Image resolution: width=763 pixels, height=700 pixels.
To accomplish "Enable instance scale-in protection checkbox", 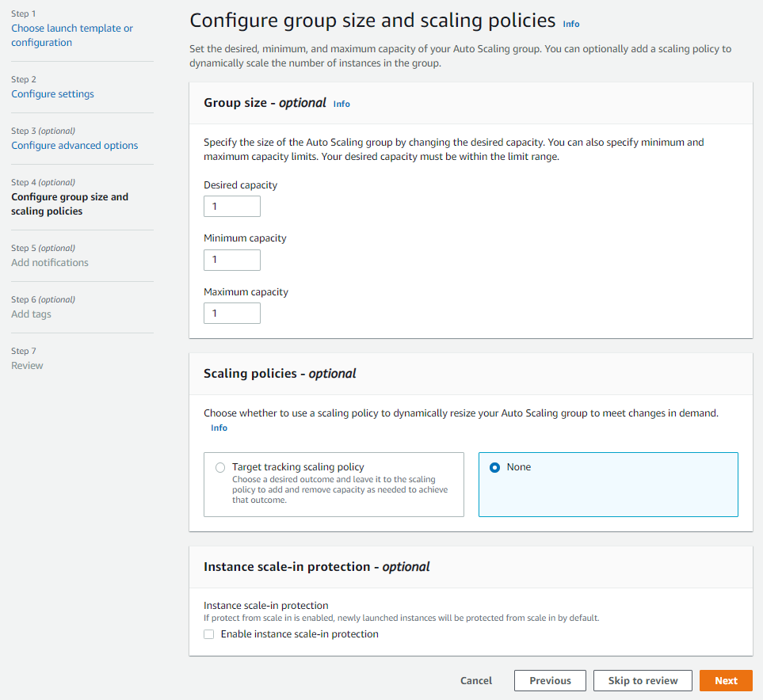I will [208, 634].
